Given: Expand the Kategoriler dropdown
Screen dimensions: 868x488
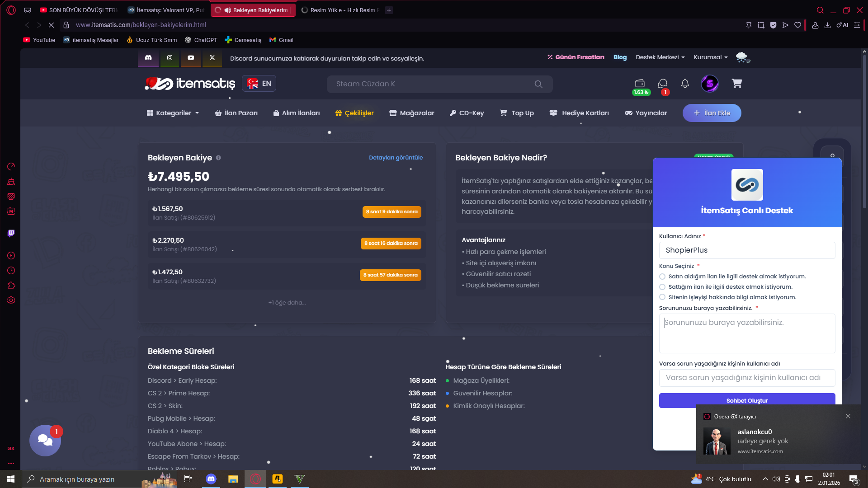Looking at the screenshot, I should point(173,113).
